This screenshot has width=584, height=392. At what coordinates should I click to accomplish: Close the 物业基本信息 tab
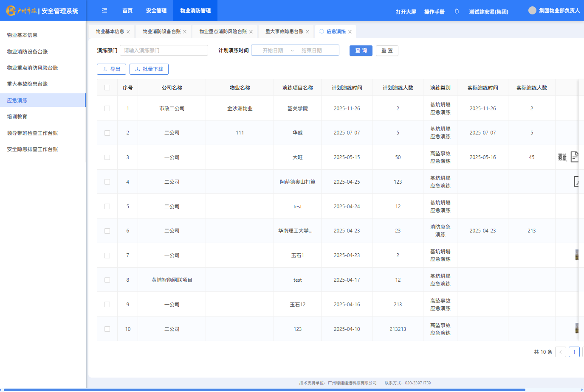pyautogui.click(x=128, y=32)
